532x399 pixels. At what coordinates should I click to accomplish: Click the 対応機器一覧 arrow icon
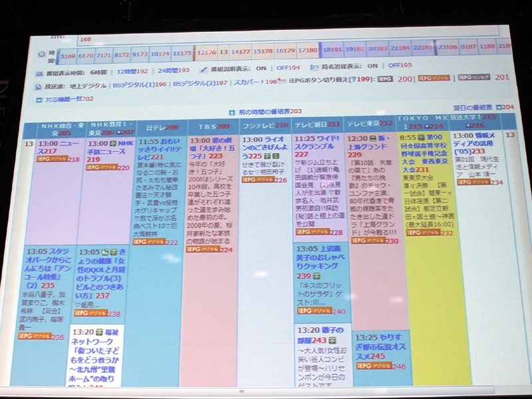[39, 100]
